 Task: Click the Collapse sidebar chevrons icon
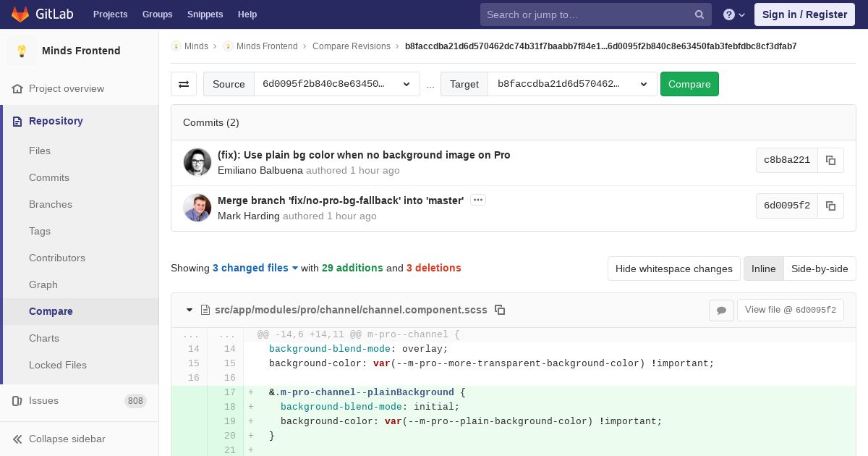click(17, 439)
